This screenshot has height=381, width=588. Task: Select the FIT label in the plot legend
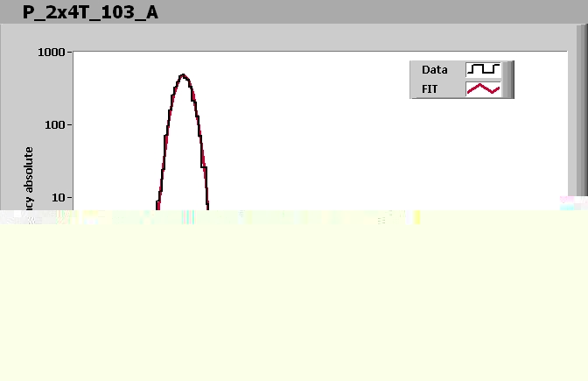[430, 88]
